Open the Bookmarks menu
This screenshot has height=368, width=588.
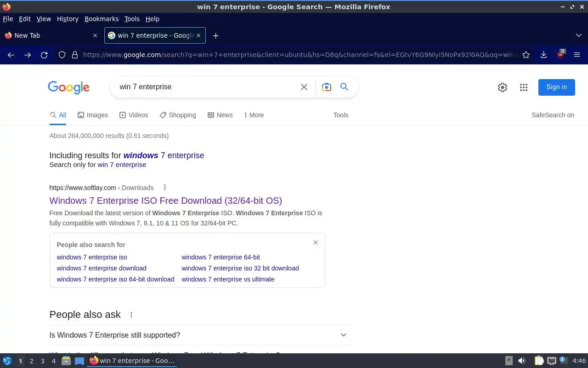point(102,19)
